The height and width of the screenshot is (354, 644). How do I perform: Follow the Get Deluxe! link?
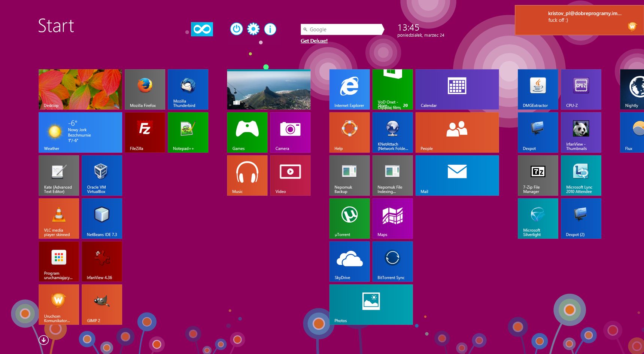(314, 41)
